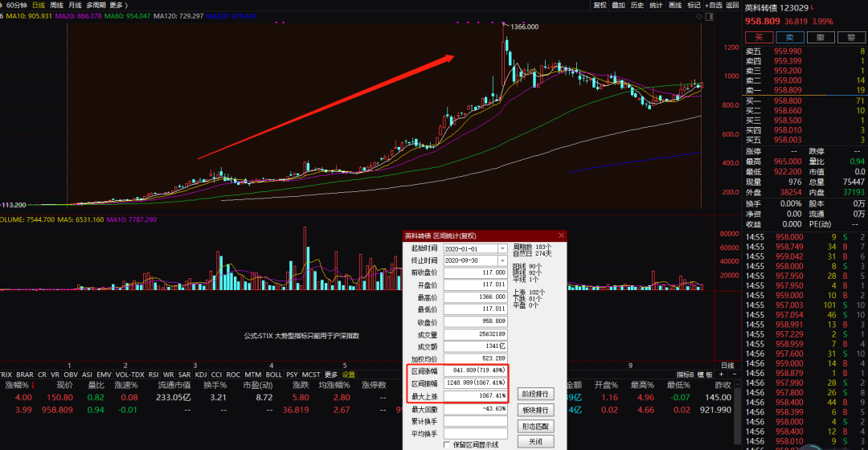The width and height of the screenshot is (868, 450).
Task: Open the 终止时间 date dropdown
Action: point(502,260)
